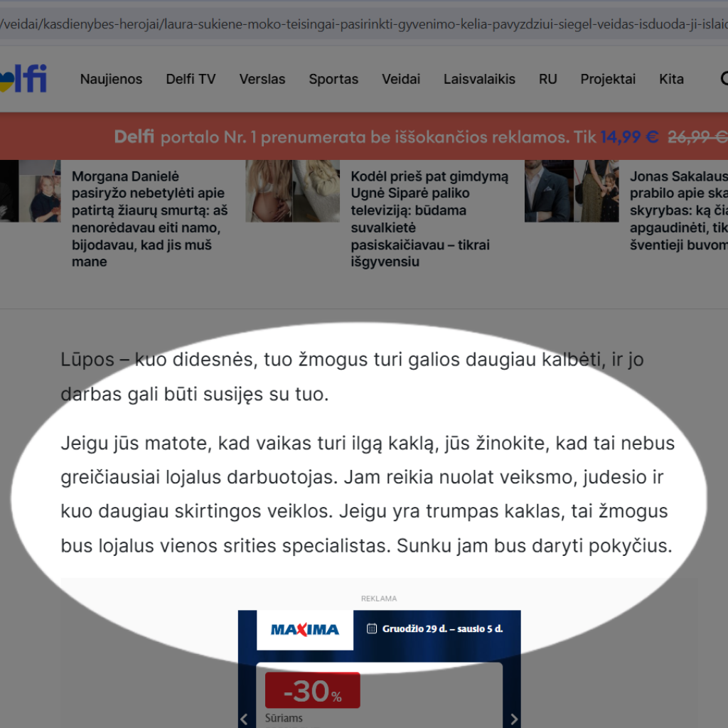Click the Ugnė Siparė article thumbnail
Screen dimensions: 728x728
(292, 191)
